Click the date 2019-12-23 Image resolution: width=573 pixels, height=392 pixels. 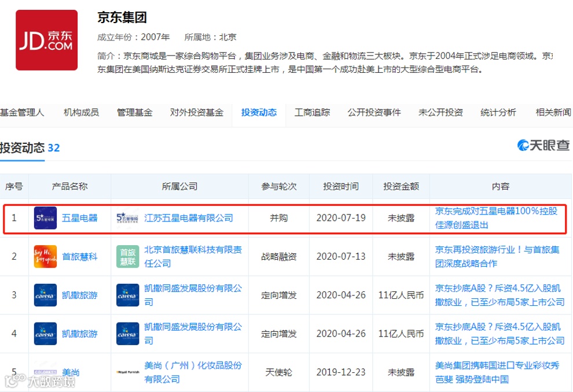[x=341, y=372]
